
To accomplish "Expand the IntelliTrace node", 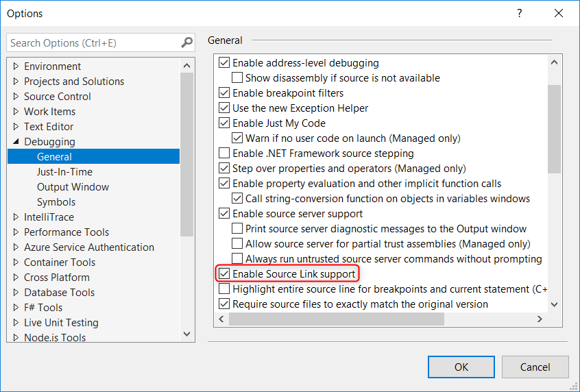I will click(x=16, y=217).
